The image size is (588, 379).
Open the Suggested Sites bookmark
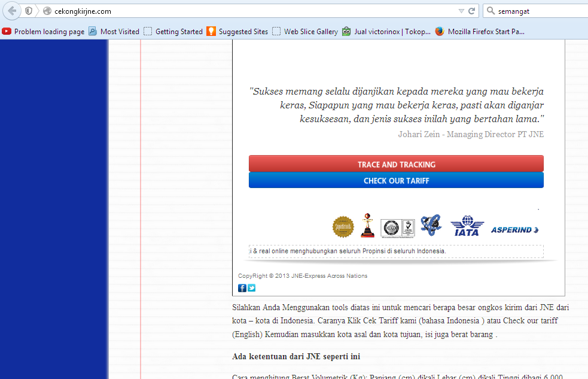click(x=237, y=32)
